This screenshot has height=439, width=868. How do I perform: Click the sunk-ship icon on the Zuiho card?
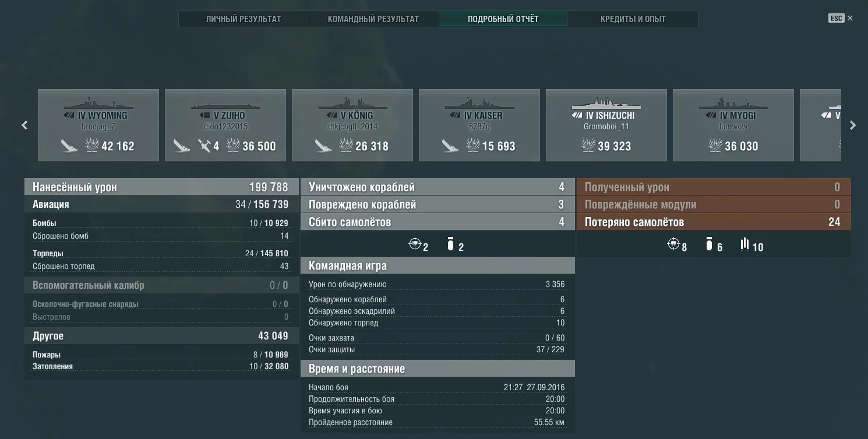coord(181,146)
